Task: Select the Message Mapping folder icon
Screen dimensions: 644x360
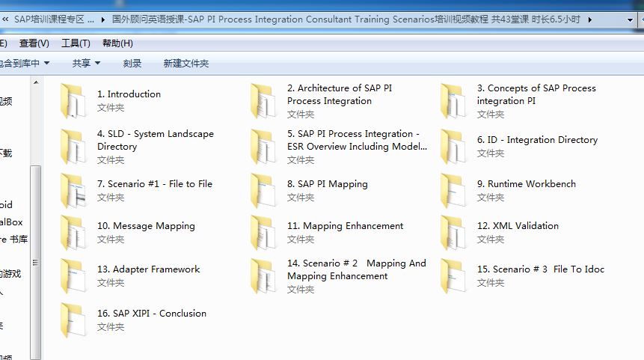Action: point(73,232)
